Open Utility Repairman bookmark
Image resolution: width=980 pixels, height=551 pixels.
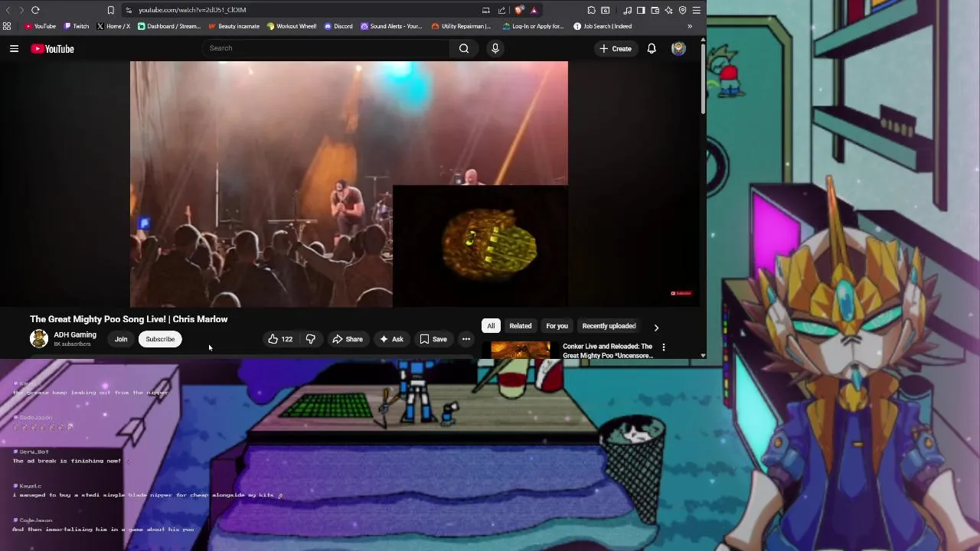tap(462, 26)
